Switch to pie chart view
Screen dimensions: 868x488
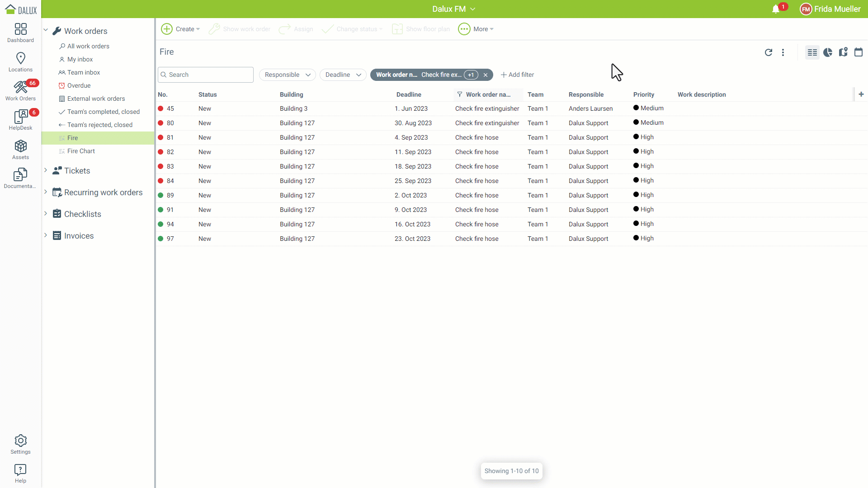click(828, 52)
